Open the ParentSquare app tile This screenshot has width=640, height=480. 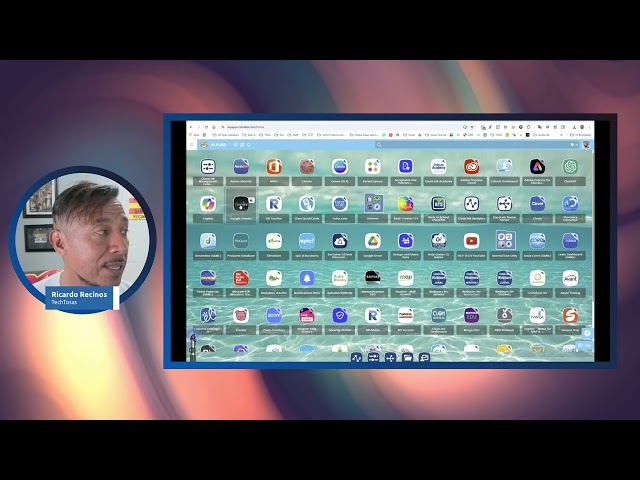point(373,167)
